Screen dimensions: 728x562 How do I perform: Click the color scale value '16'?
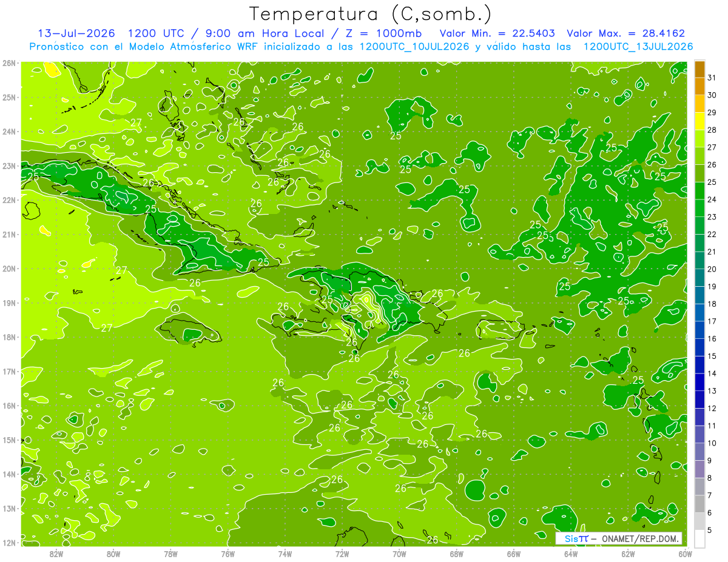712,339
